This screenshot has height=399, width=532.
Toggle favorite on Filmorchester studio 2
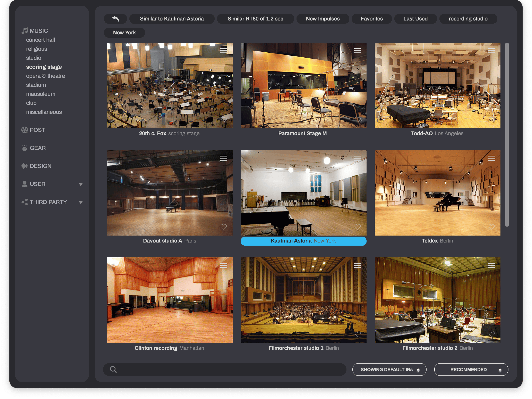492,333
